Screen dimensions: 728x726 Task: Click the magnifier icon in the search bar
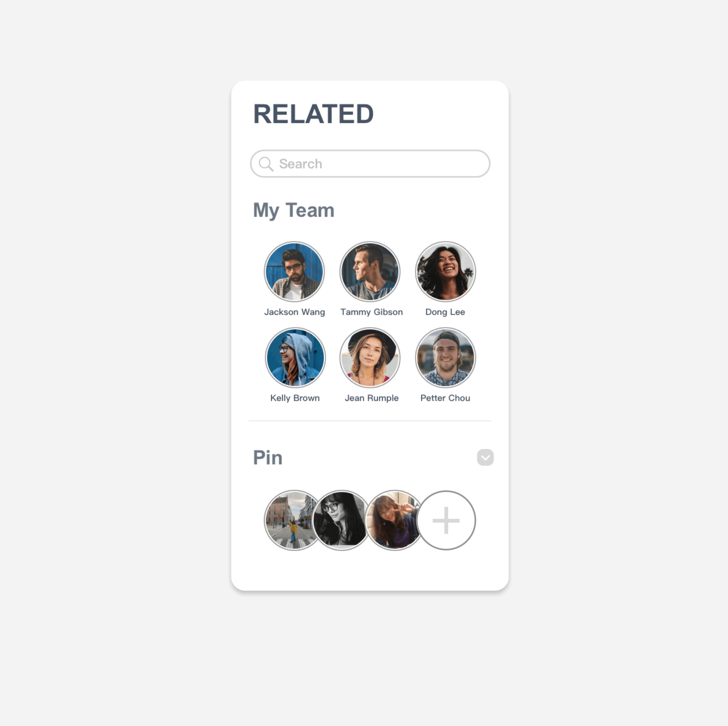[x=266, y=164]
